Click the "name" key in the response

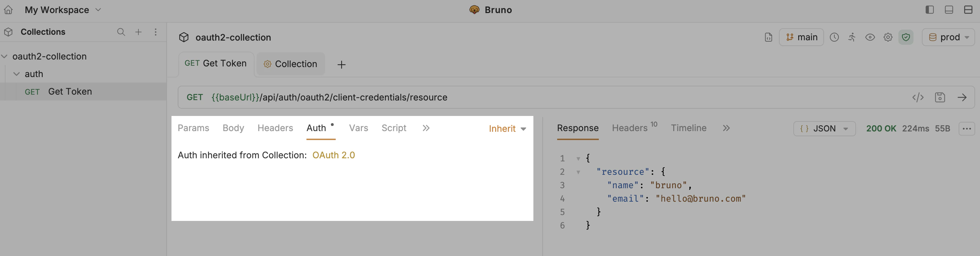[x=623, y=185]
